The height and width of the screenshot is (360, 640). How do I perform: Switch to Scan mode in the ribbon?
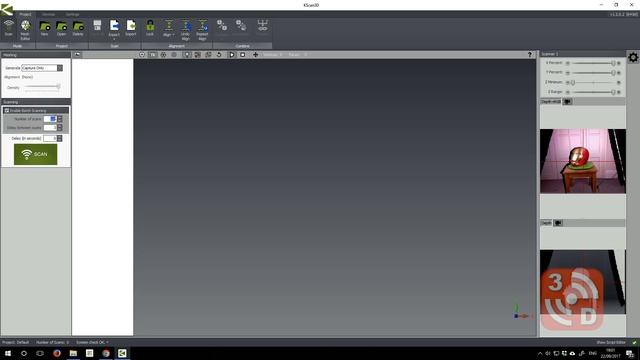(x=9, y=29)
